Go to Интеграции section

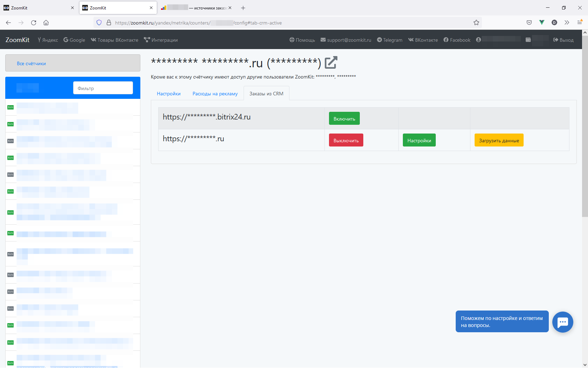click(161, 40)
